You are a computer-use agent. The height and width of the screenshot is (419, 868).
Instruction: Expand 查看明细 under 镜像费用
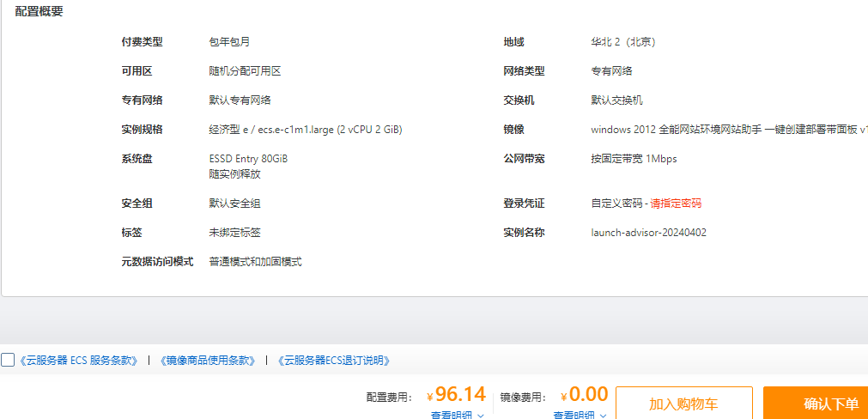coord(574,415)
